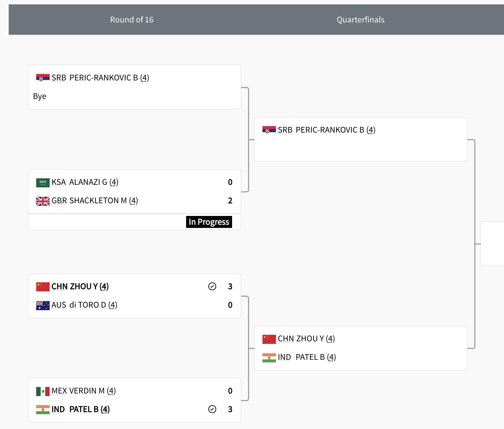The width and height of the screenshot is (504, 429).
Task: Click PERIC-RANKOVIC B in Quarterfinals
Action: pyautogui.click(x=330, y=130)
